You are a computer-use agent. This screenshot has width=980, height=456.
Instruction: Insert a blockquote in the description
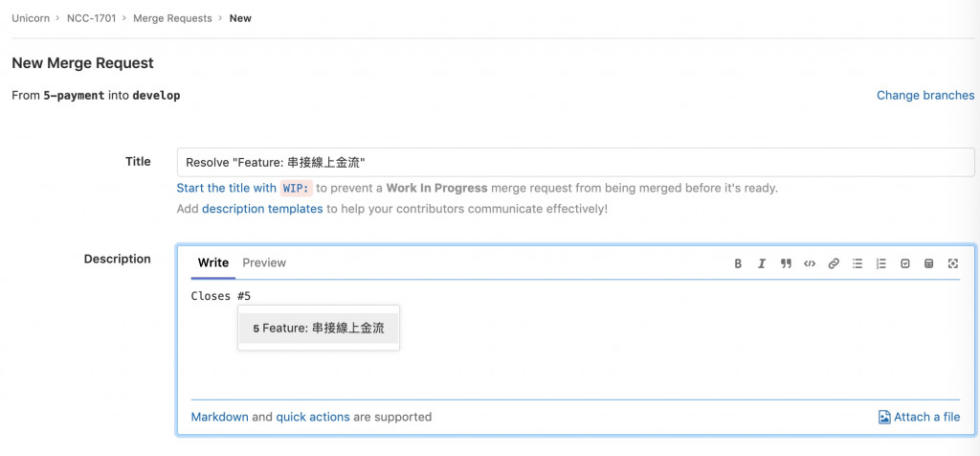[786, 263]
